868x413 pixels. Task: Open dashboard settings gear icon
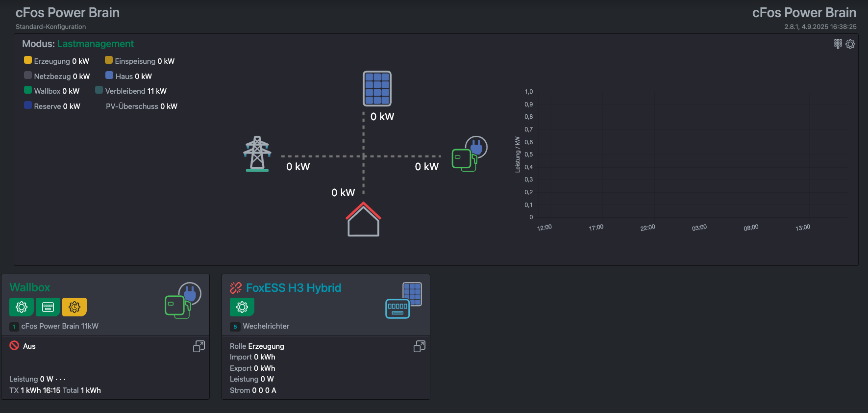850,44
